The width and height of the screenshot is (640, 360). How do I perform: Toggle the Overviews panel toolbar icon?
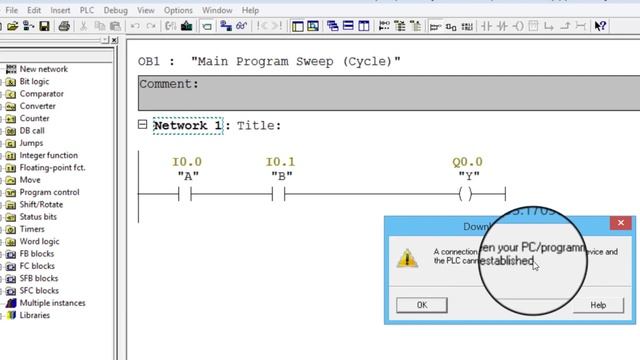pos(298,27)
